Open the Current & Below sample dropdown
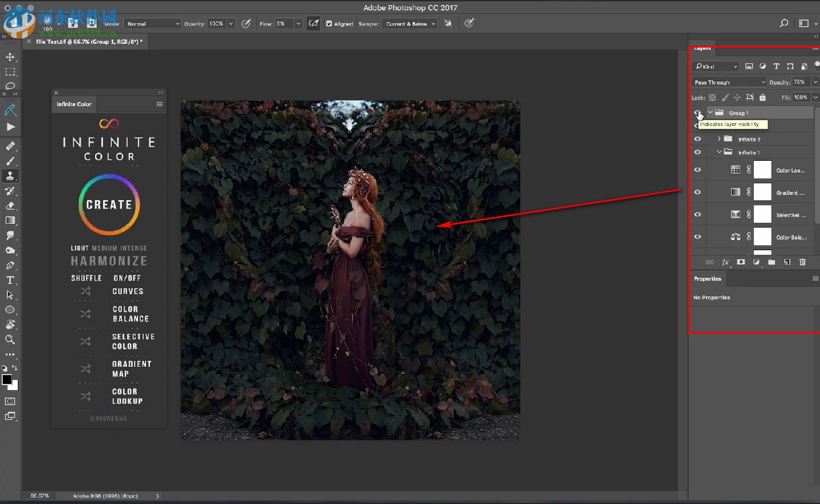The height and width of the screenshot is (504, 820). coord(410,24)
